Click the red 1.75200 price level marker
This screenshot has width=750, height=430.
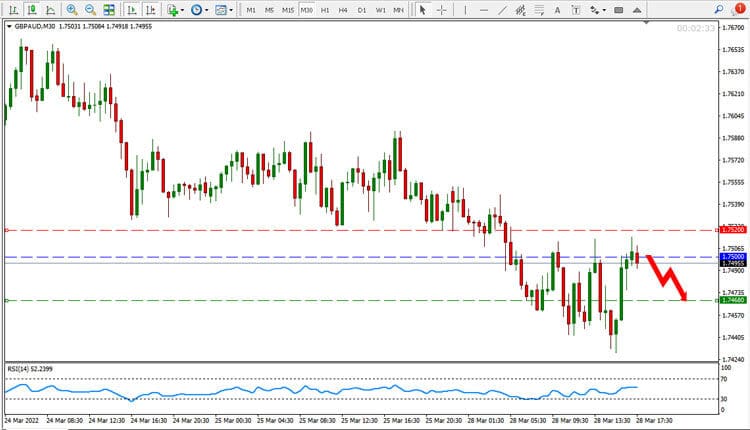(x=731, y=229)
